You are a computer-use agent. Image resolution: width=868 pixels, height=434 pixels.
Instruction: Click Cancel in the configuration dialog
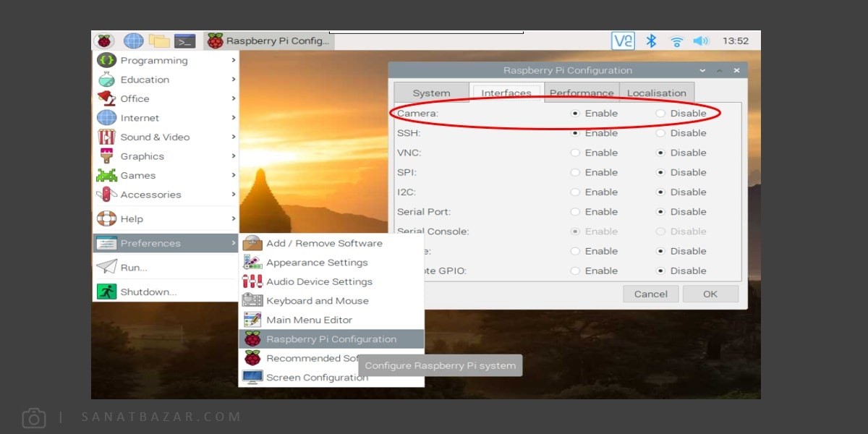click(651, 294)
